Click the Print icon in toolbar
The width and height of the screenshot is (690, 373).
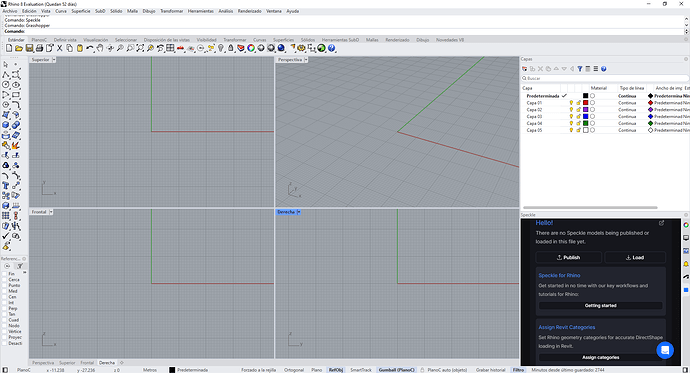tap(39, 48)
